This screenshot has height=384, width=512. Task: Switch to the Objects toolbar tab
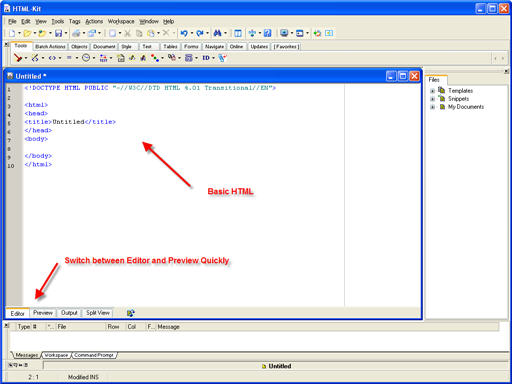pyautogui.click(x=79, y=47)
